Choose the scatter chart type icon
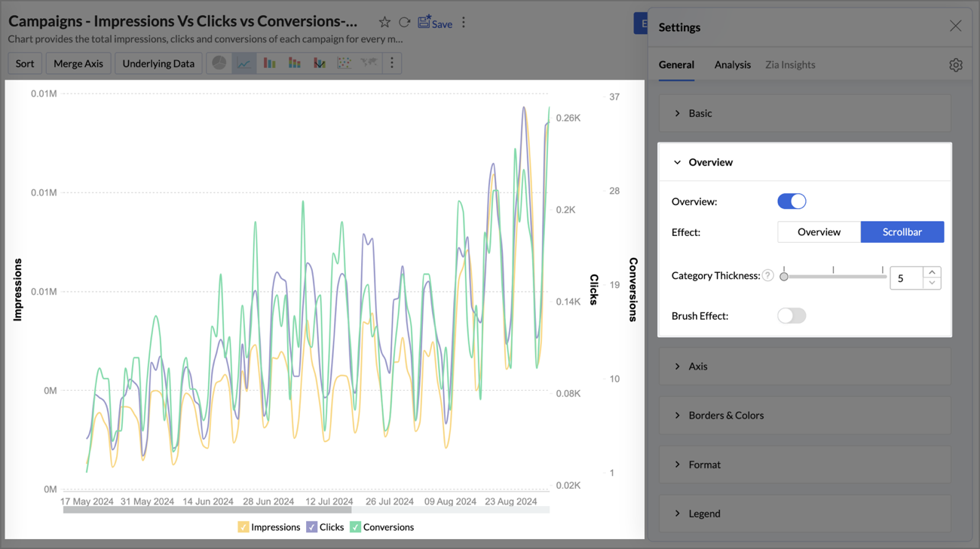This screenshot has width=980, height=549. tap(344, 63)
